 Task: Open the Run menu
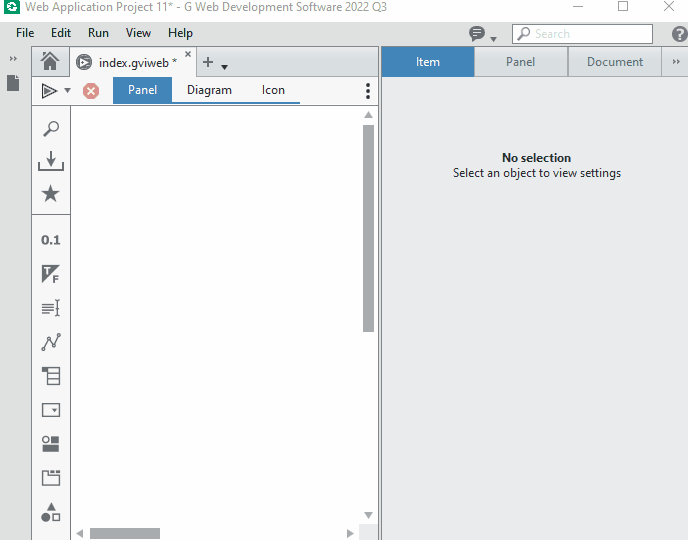pos(98,33)
